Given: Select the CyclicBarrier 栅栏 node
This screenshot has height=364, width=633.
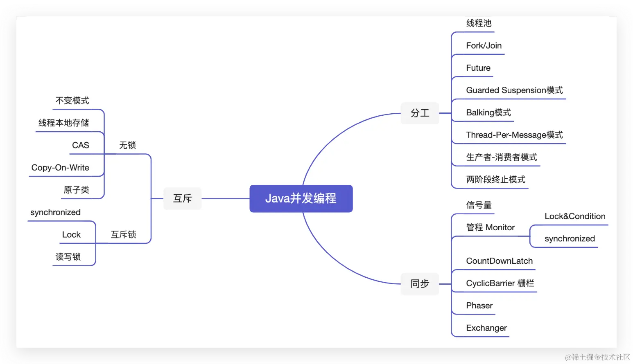Looking at the screenshot, I should click(x=500, y=283).
